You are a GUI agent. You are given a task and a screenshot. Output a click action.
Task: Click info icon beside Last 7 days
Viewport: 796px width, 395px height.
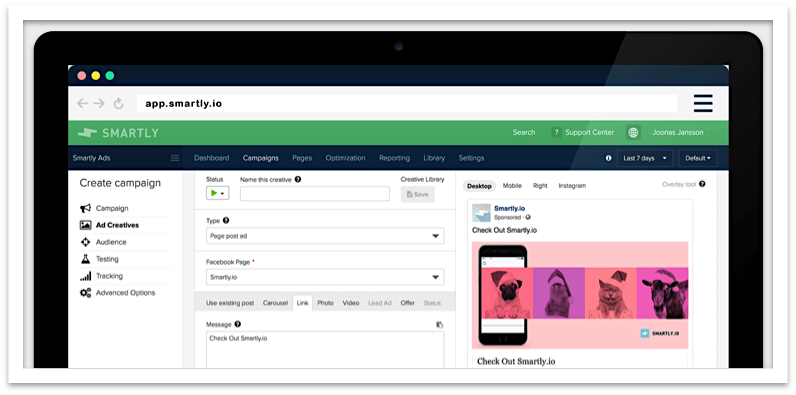(x=609, y=158)
